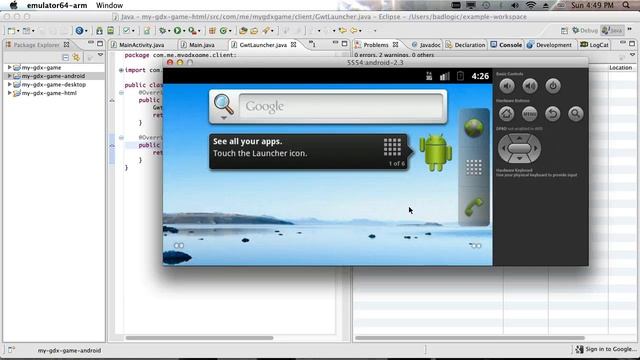Open the Eclipse New file toolbar icon
This screenshot has width=640, height=360.
tap(11, 31)
